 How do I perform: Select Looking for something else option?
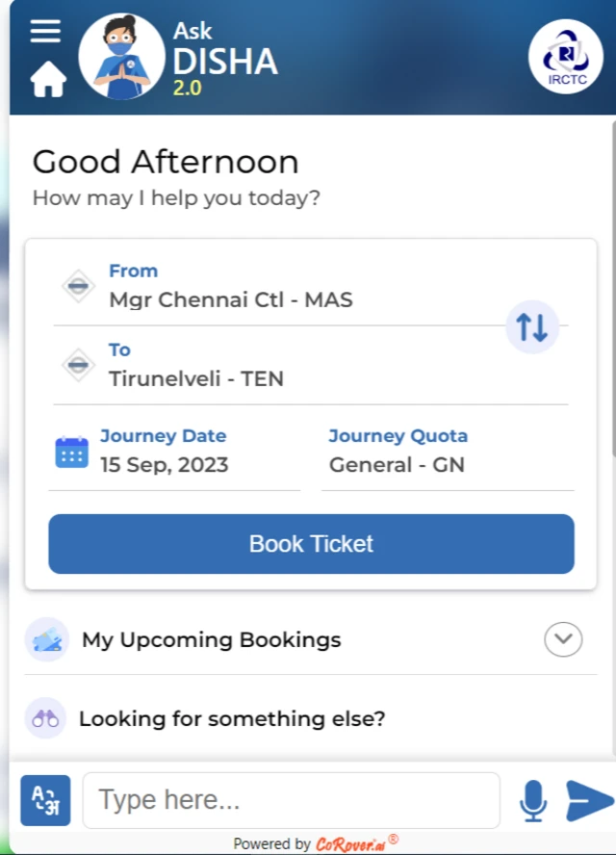click(x=232, y=718)
